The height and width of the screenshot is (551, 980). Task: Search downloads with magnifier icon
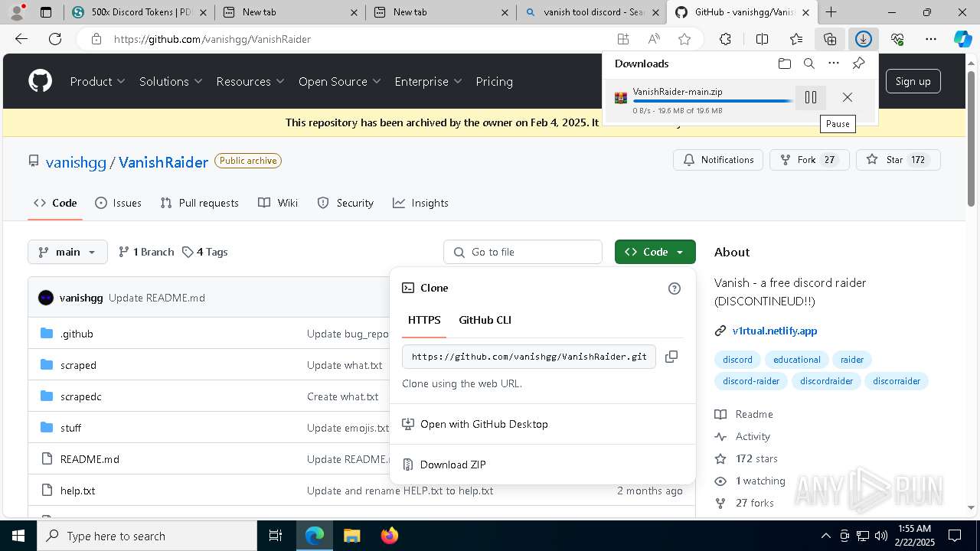808,64
